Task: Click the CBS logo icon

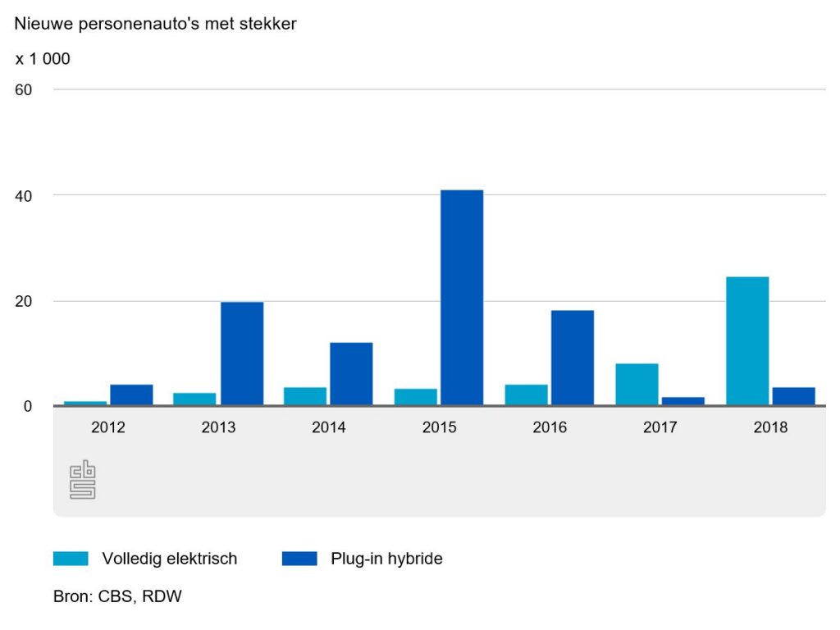Action: pos(82,480)
